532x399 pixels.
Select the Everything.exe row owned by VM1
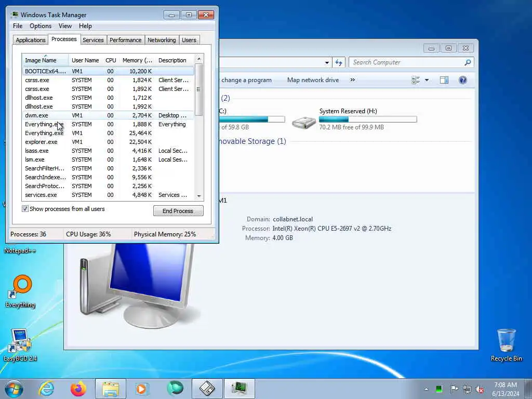pos(108,133)
